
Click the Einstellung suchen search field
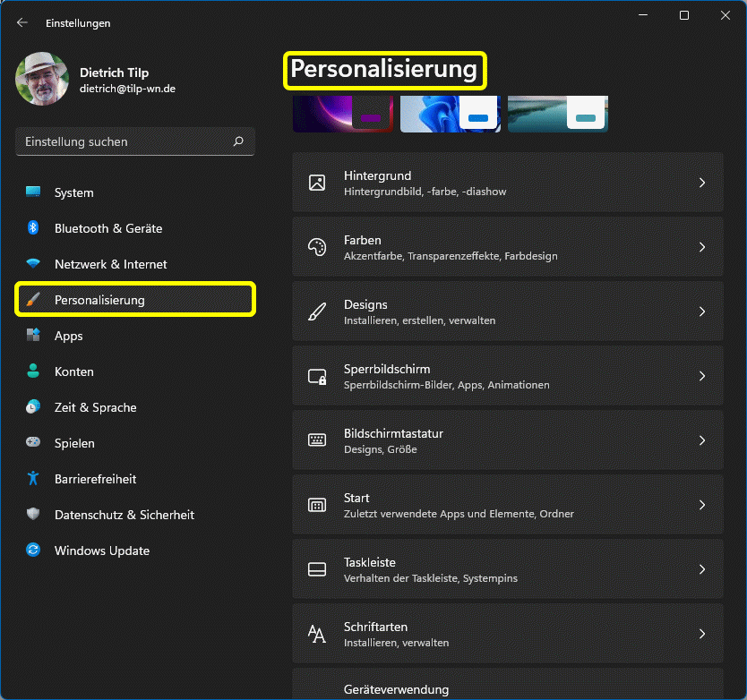(125, 141)
